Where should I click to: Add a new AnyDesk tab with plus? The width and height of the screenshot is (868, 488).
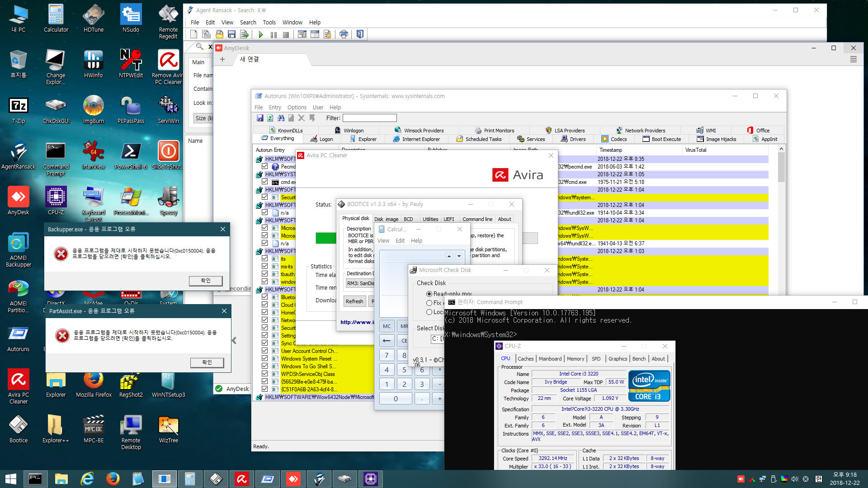222,59
